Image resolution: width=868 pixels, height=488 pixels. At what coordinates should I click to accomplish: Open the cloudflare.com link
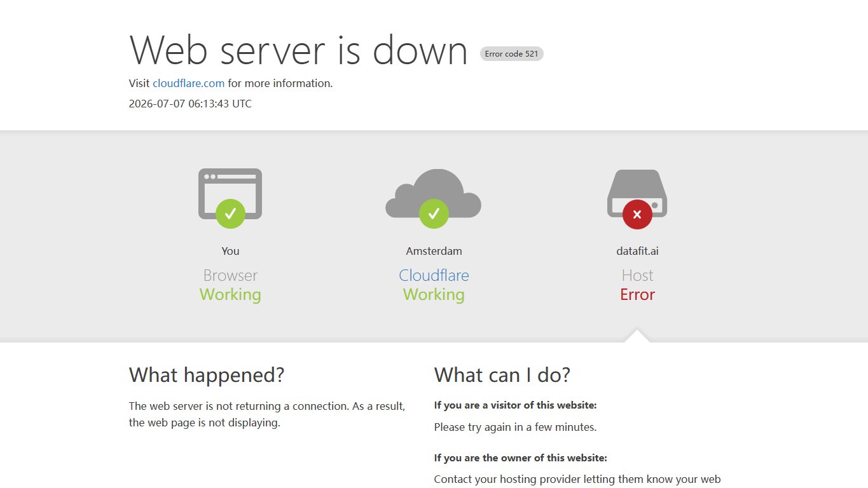point(188,83)
